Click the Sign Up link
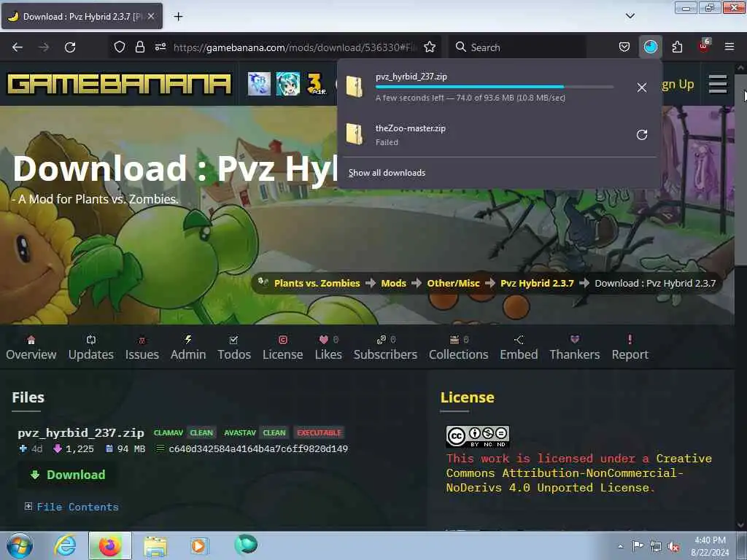This screenshot has width=747, height=560. 678,85
